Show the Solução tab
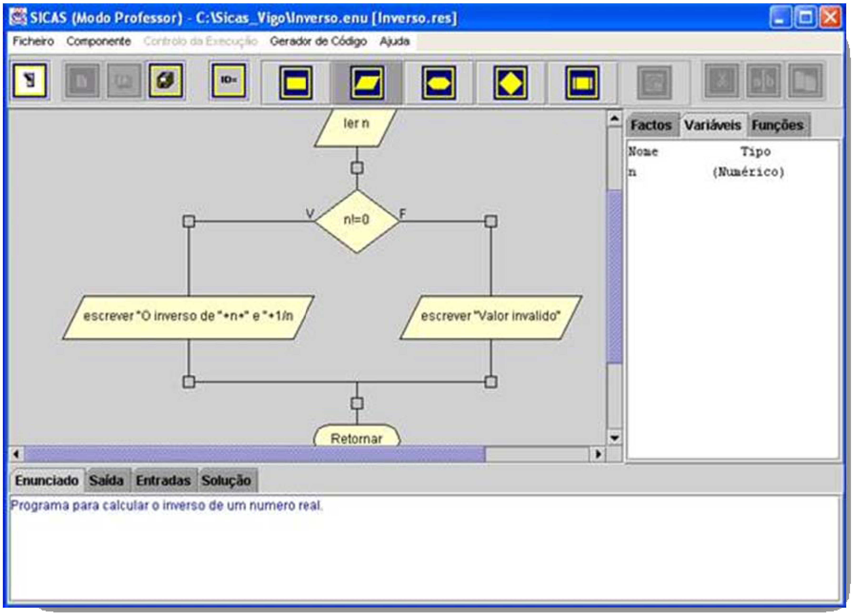This screenshot has width=855, height=616. click(226, 480)
